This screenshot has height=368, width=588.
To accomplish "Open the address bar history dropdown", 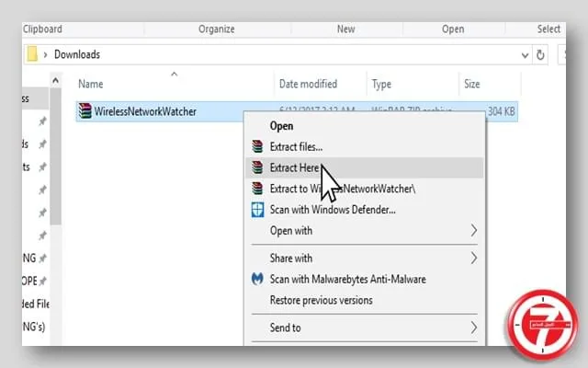I will (525, 55).
